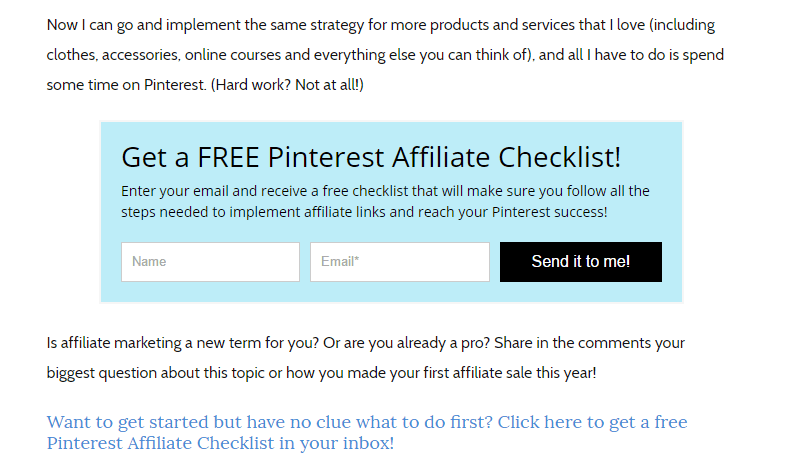Focus the Name input field

(x=210, y=262)
